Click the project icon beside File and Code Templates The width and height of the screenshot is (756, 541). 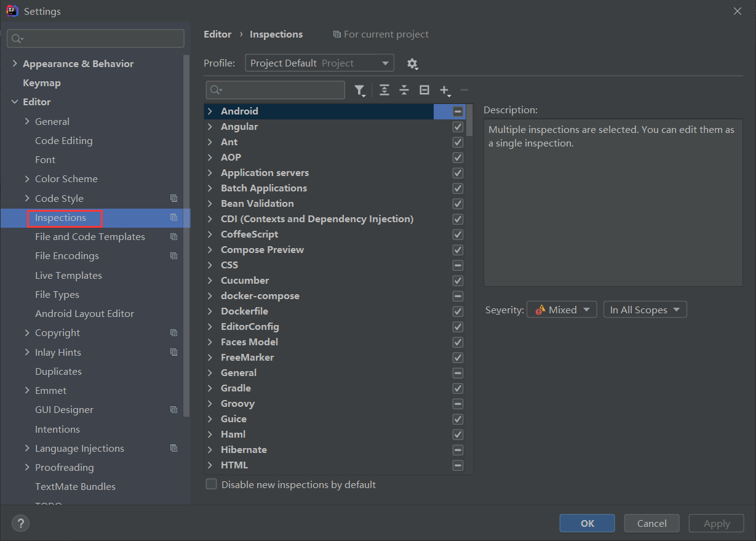point(174,236)
